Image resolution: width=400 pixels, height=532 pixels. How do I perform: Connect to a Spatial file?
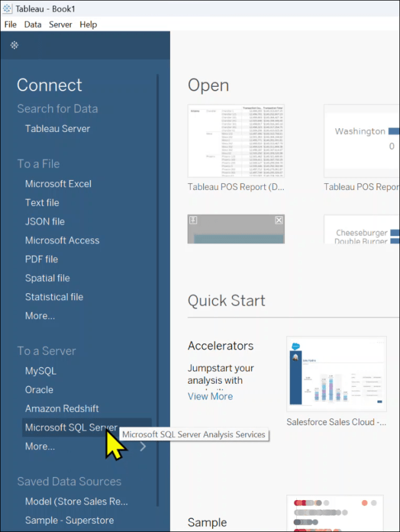(47, 278)
